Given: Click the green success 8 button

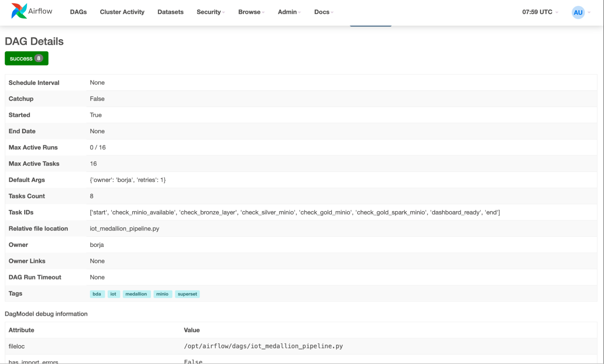Looking at the screenshot, I should 27,58.
